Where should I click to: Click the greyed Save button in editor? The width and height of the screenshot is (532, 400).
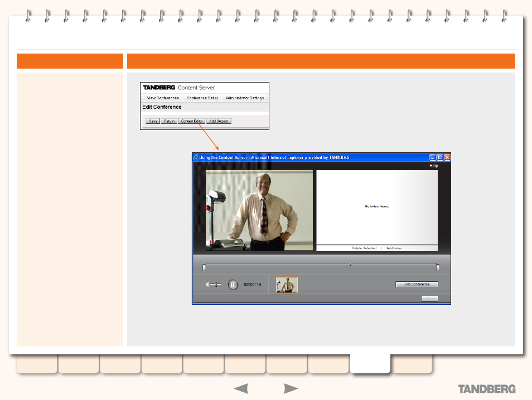430,299
